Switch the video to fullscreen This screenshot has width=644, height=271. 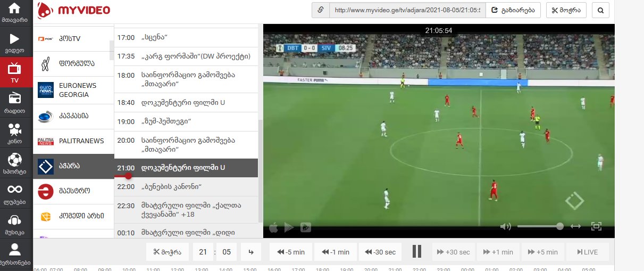tap(596, 227)
